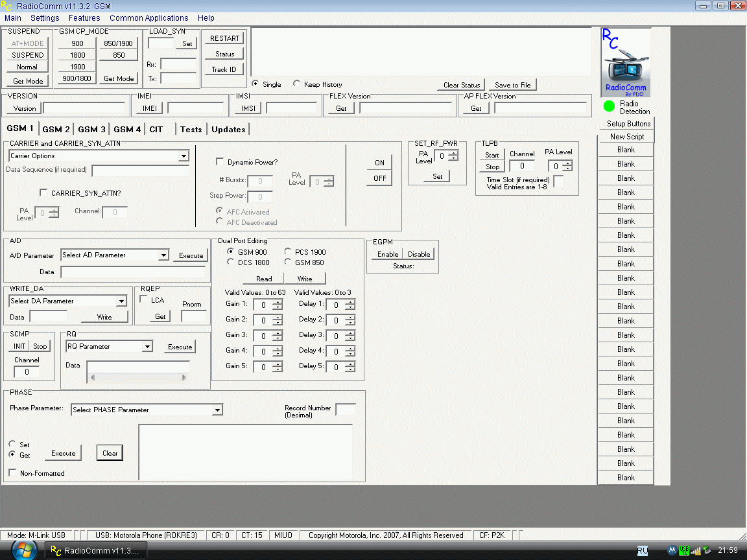The image size is (747, 560).
Task: Select GSM 850 radio in Dual Port Editing
Action: click(288, 262)
